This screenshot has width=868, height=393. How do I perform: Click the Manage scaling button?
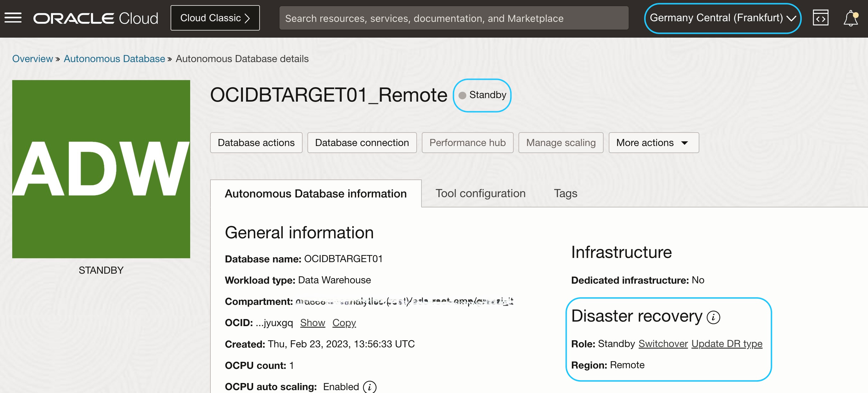[x=561, y=143]
